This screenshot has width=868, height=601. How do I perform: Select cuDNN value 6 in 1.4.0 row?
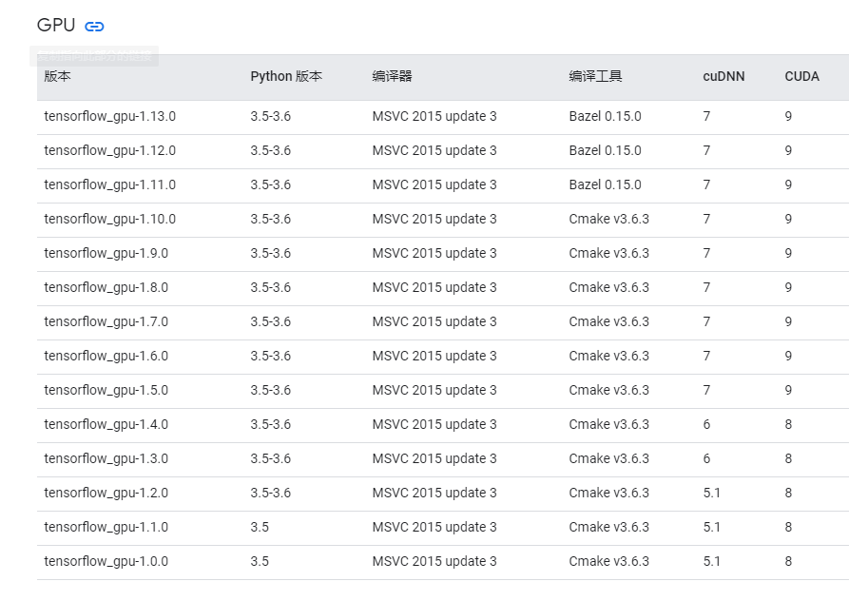pyautogui.click(x=707, y=425)
